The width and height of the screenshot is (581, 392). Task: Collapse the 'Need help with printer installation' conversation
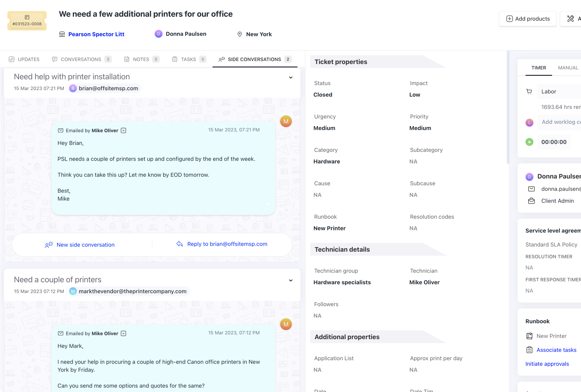coord(290,77)
